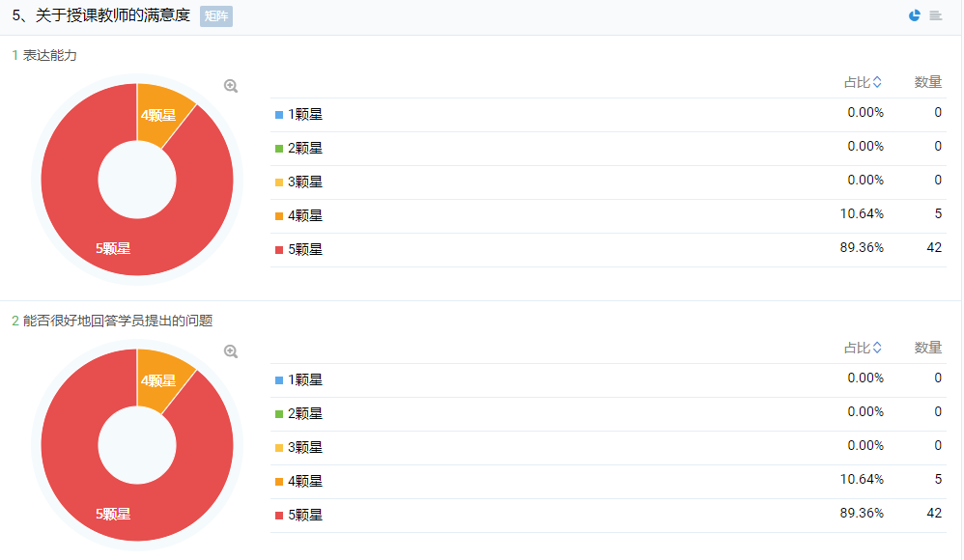The height and width of the screenshot is (560, 964).
Task: Click 89.36% value in second question table
Action: (862, 514)
